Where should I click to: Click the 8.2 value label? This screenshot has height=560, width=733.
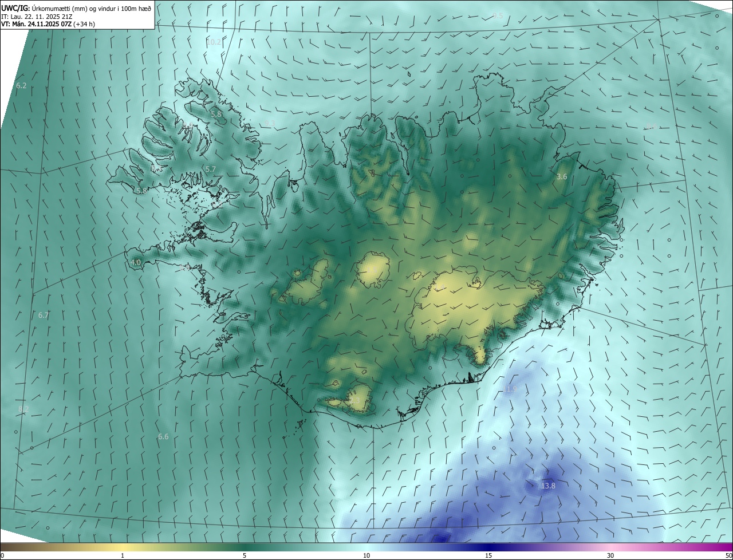coord(23,408)
